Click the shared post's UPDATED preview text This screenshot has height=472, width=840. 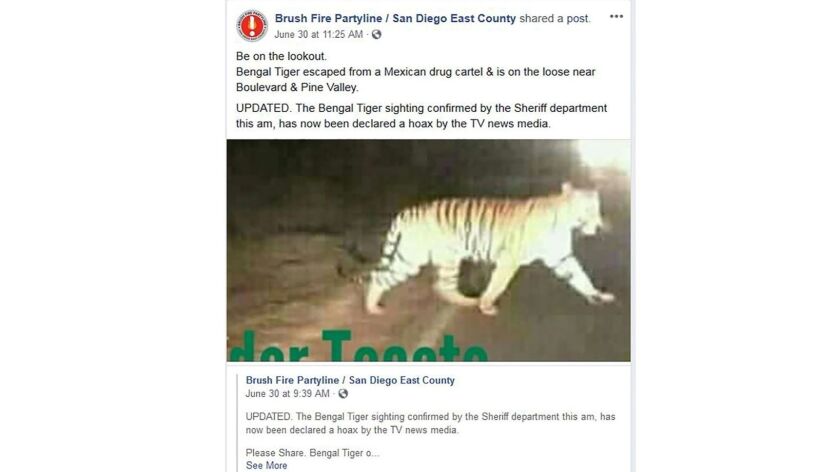coord(430,423)
